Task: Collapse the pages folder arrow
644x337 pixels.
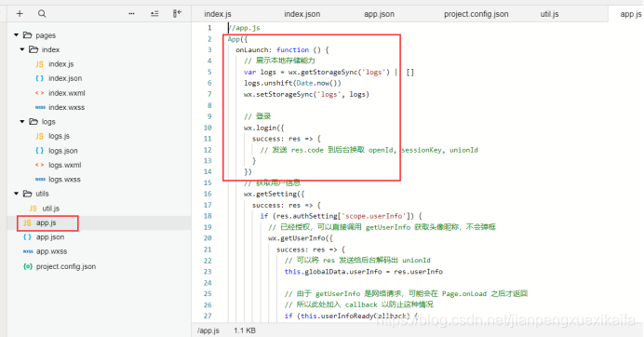Action: click(17, 35)
